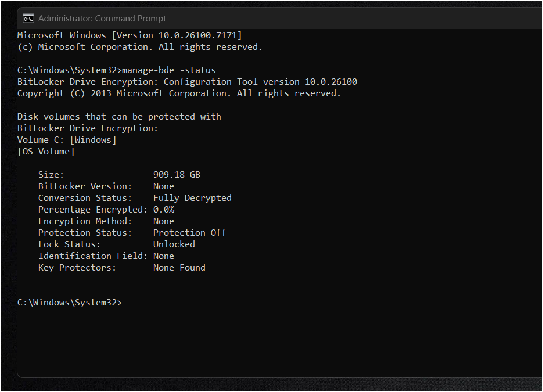Click the Volume C: [Windows] text
The image size is (543, 392).
click(67, 140)
